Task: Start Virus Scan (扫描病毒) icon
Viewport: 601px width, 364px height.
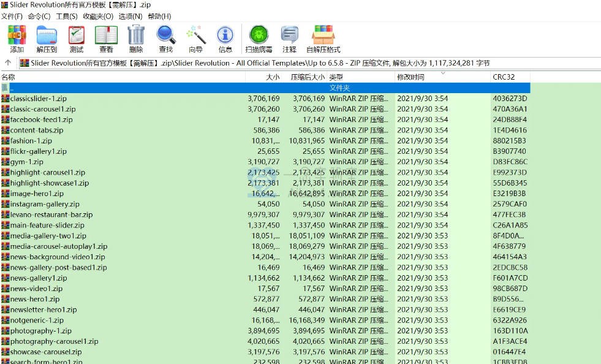Action: 259,39
